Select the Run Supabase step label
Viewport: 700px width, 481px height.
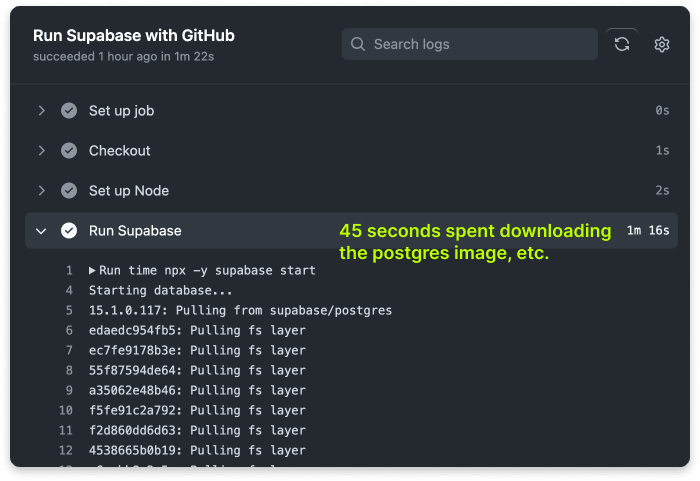[x=135, y=230]
